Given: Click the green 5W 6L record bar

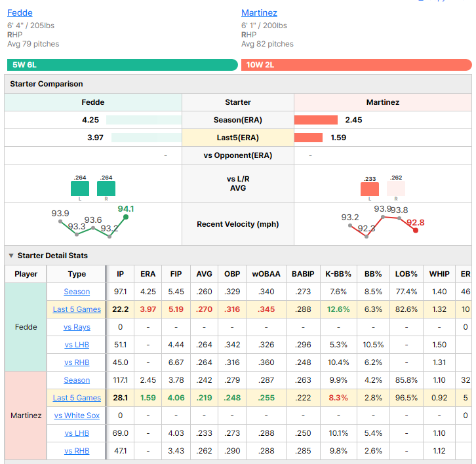Looking at the screenshot, I should (123, 65).
